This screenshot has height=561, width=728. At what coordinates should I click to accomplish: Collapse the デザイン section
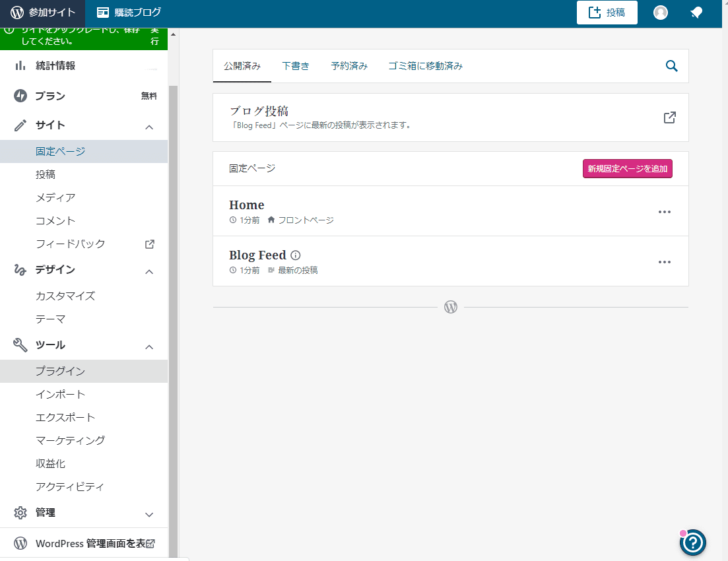pyautogui.click(x=149, y=271)
